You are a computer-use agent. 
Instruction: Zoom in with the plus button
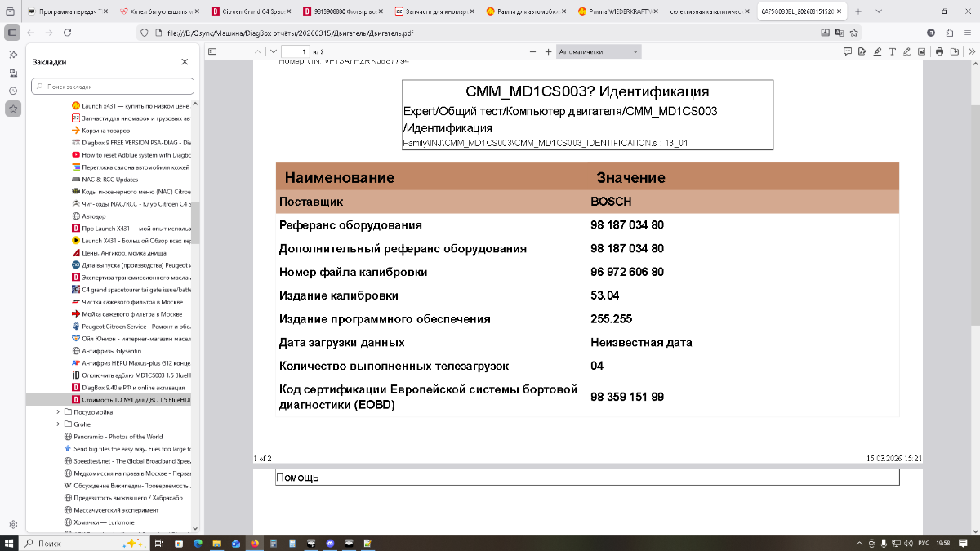[548, 51]
